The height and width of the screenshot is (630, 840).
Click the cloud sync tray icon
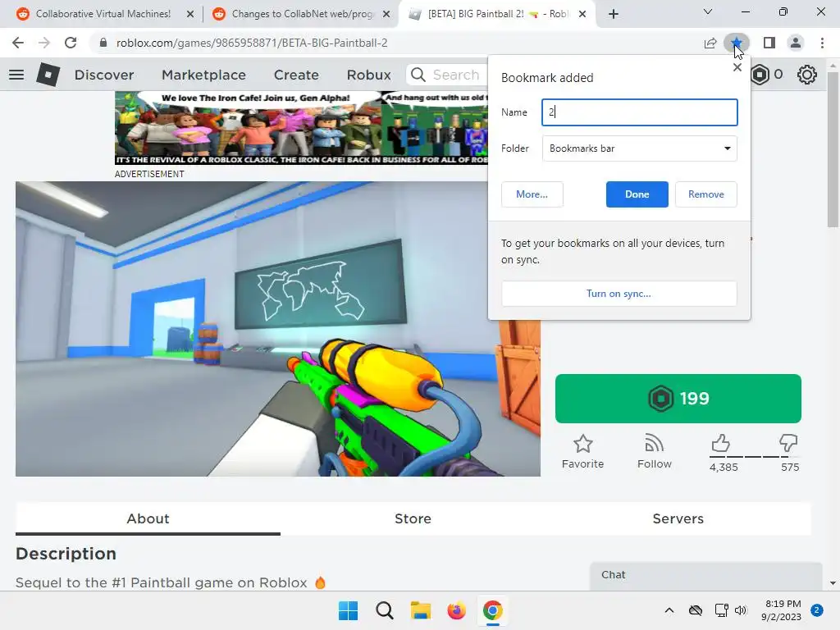[696, 610]
